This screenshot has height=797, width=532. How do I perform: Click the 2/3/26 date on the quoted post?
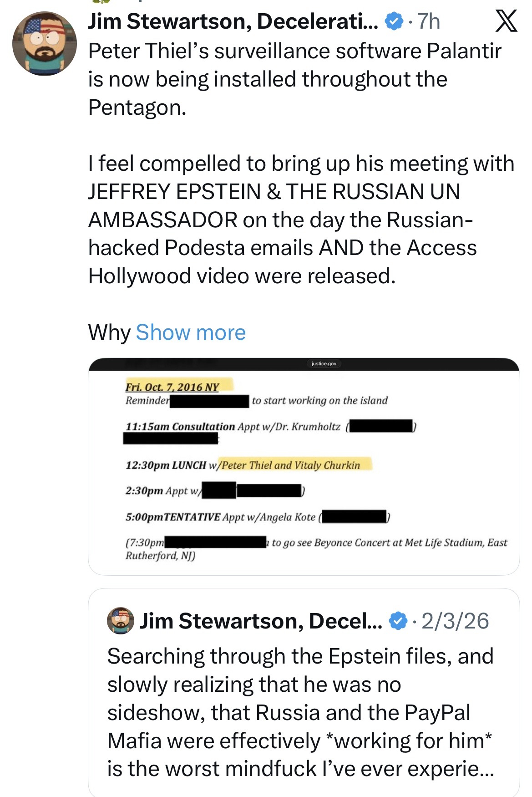click(455, 621)
